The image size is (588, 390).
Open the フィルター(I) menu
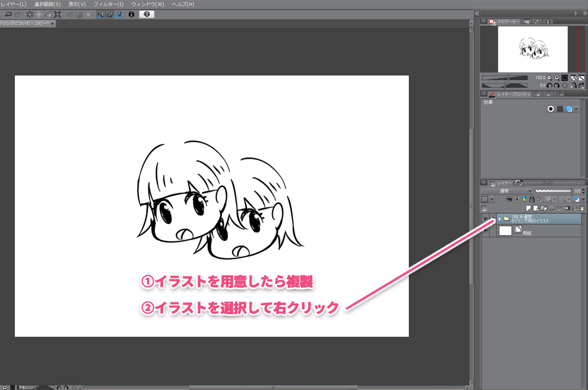[109, 4]
